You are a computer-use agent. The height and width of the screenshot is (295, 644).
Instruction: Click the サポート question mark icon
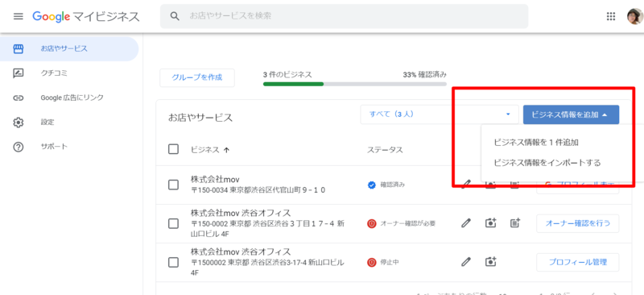18,147
